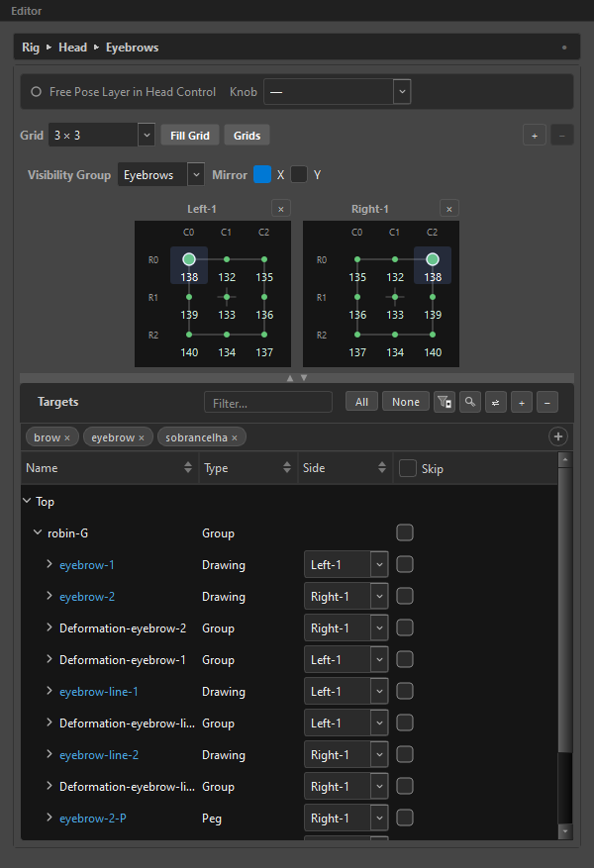
Task: Expand the eyebrow-line-2 row
Action: click(x=49, y=754)
